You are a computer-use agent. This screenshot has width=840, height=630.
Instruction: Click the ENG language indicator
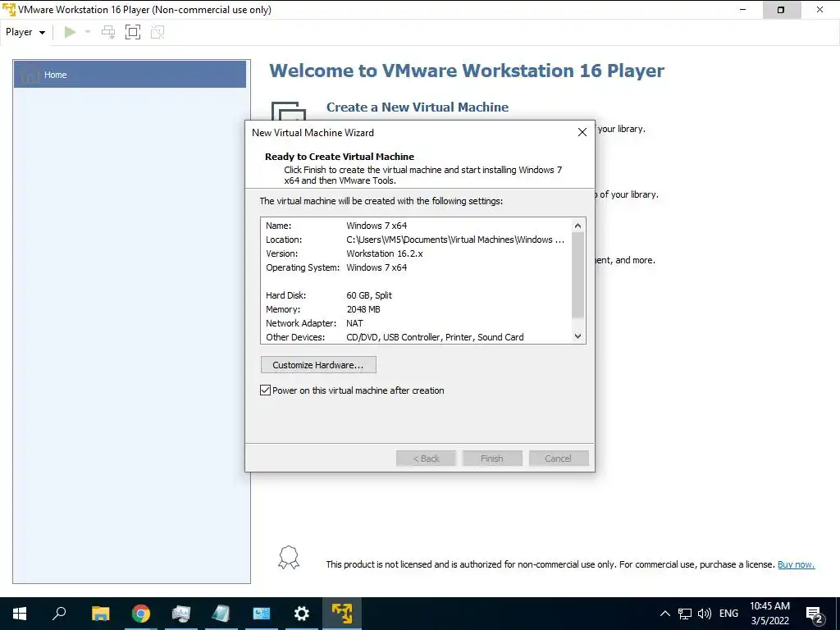728,614
